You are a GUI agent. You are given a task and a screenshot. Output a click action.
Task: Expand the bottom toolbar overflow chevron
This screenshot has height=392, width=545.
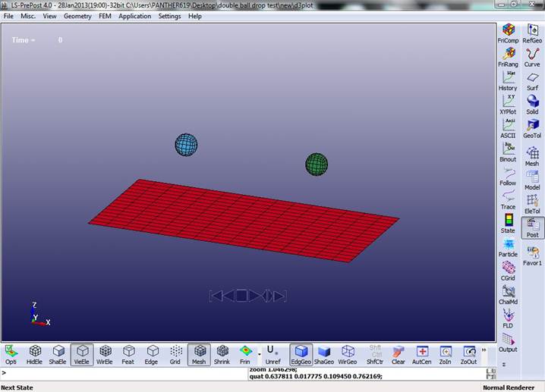[484, 350]
